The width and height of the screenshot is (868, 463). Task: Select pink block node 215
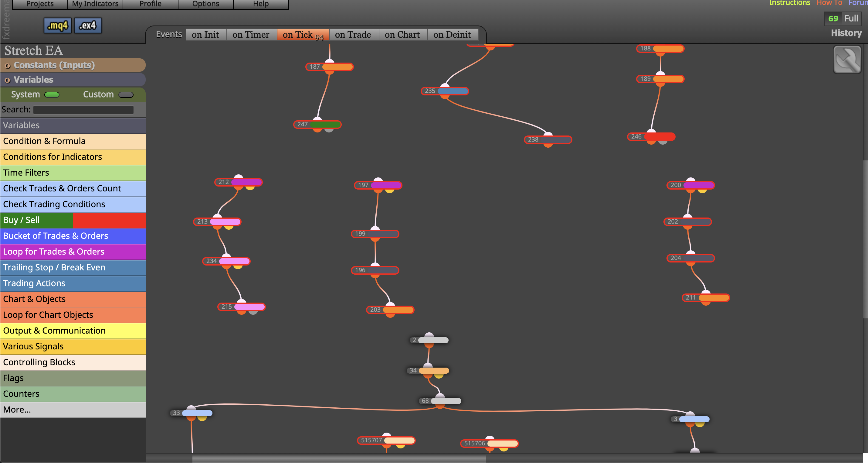(242, 307)
